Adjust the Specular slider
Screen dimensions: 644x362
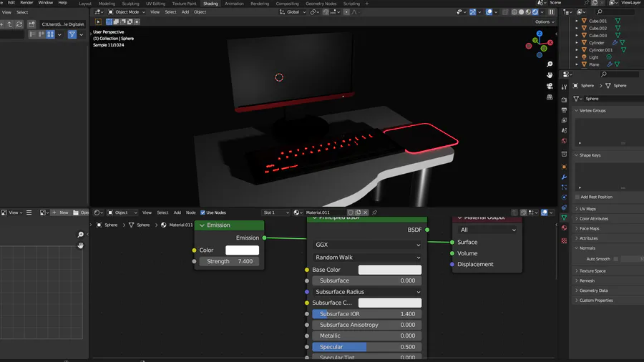367,347
